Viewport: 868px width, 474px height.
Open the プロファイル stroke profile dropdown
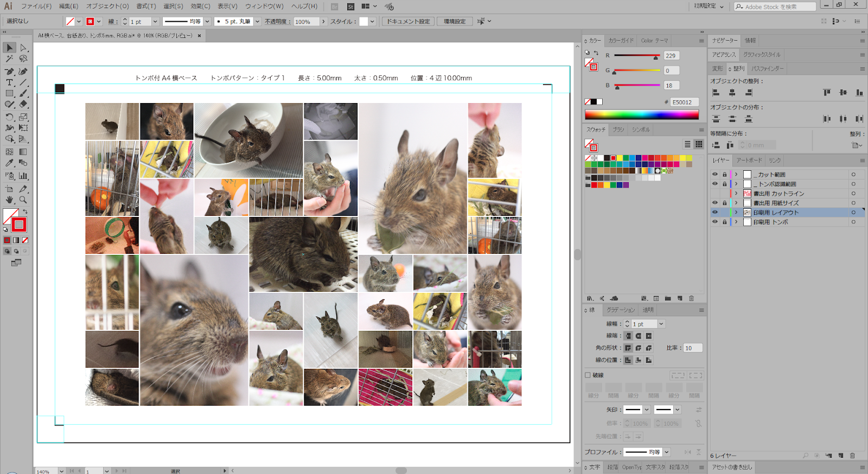click(x=667, y=452)
